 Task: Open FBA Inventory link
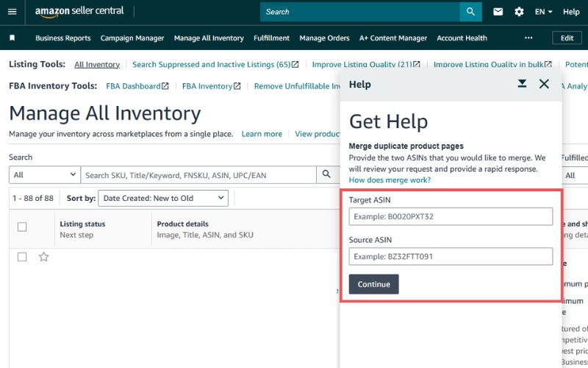(x=211, y=86)
